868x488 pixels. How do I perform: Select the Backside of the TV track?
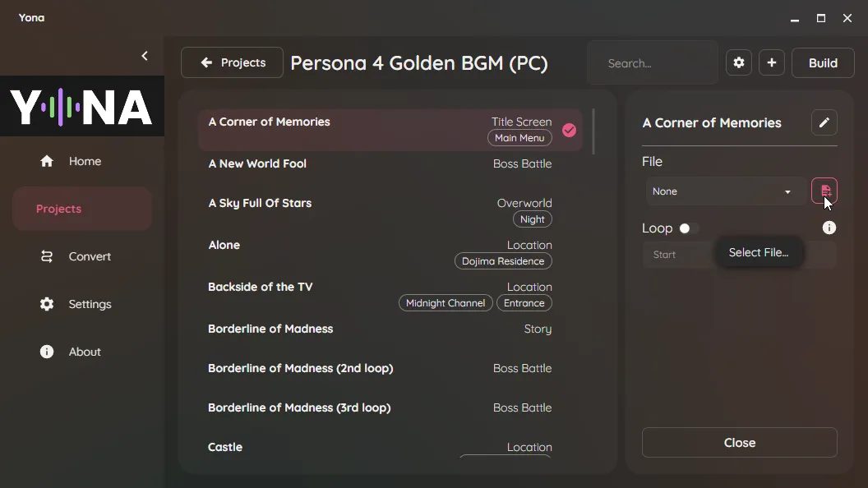coord(390,295)
